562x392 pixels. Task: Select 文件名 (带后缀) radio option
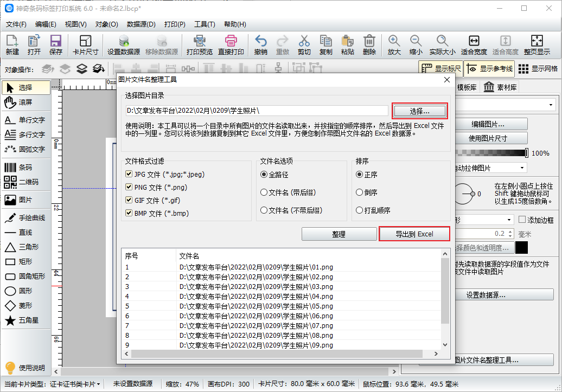[264, 192]
